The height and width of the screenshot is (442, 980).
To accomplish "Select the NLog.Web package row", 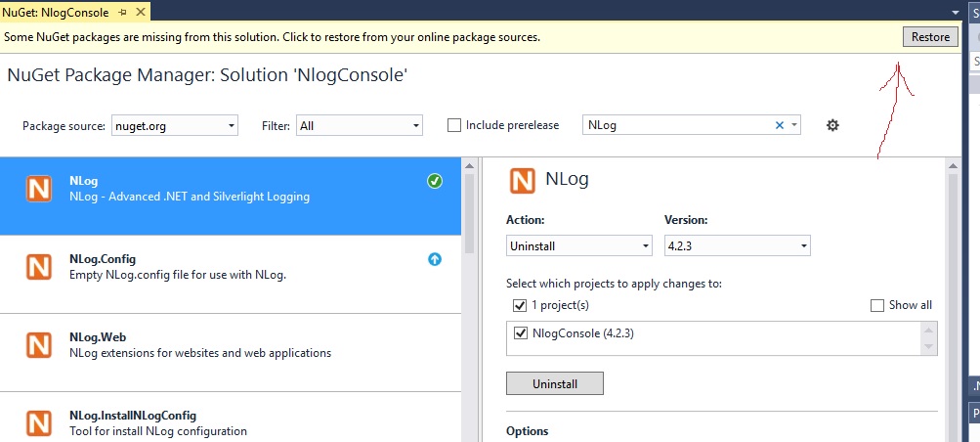I will (x=231, y=353).
